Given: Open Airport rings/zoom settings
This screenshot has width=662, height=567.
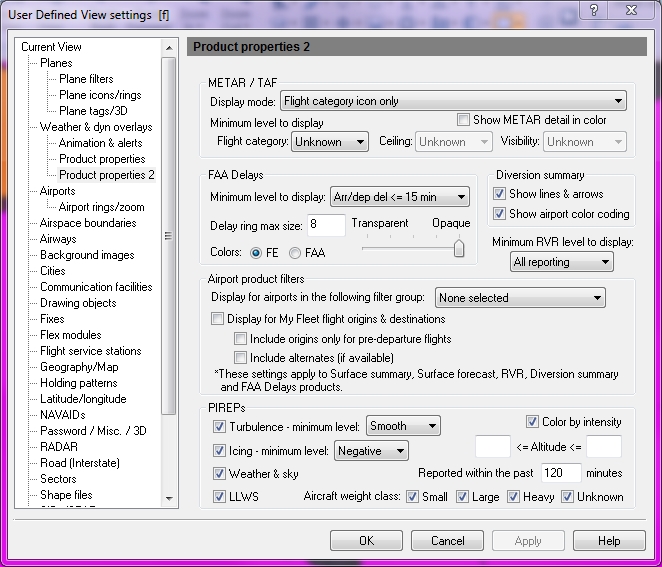Looking at the screenshot, I should [x=101, y=207].
